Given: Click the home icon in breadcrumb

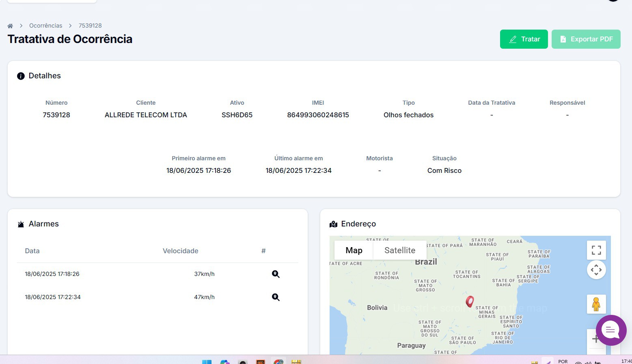Looking at the screenshot, I should (x=10, y=26).
